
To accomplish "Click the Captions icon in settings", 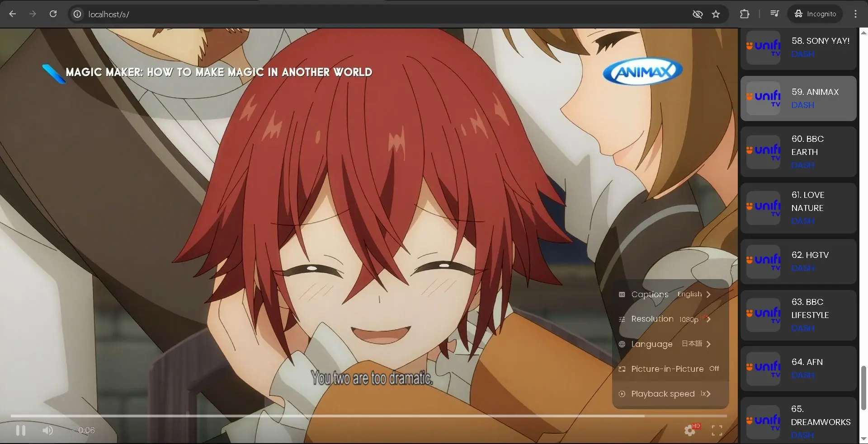I will point(622,294).
